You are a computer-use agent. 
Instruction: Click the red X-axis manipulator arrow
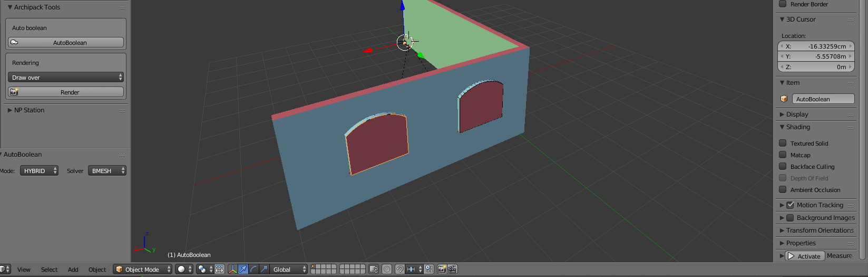coord(367,51)
